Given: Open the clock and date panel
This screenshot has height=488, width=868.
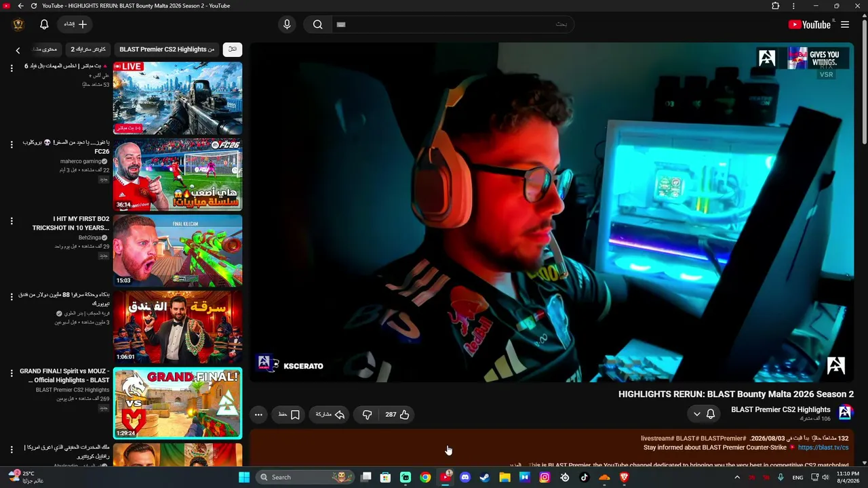Looking at the screenshot, I should tap(848, 477).
